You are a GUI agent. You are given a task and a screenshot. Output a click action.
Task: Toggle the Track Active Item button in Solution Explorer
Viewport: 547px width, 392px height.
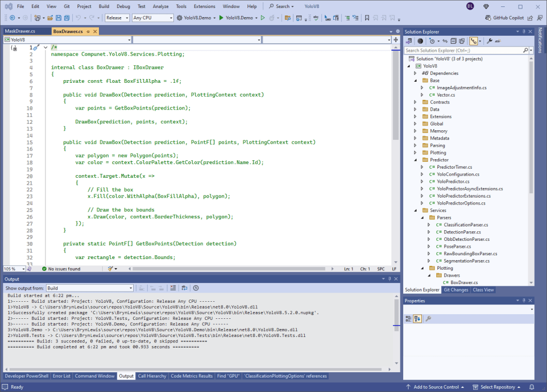click(x=473, y=41)
